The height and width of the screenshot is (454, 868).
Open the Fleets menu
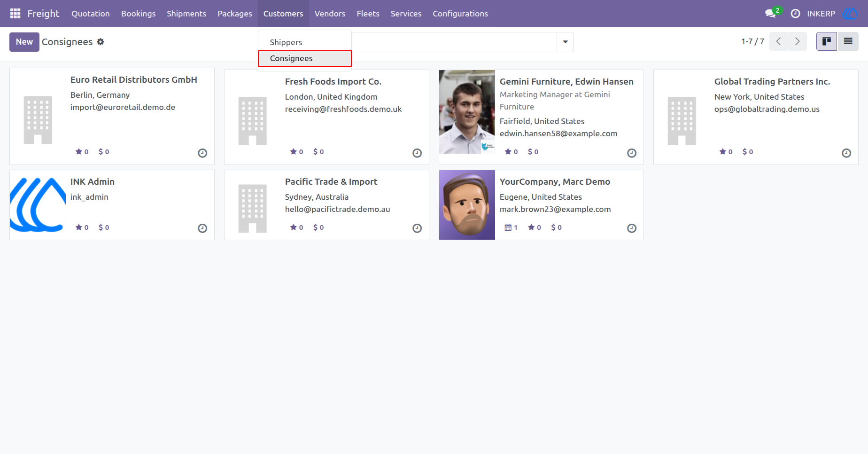coord(368,14)
